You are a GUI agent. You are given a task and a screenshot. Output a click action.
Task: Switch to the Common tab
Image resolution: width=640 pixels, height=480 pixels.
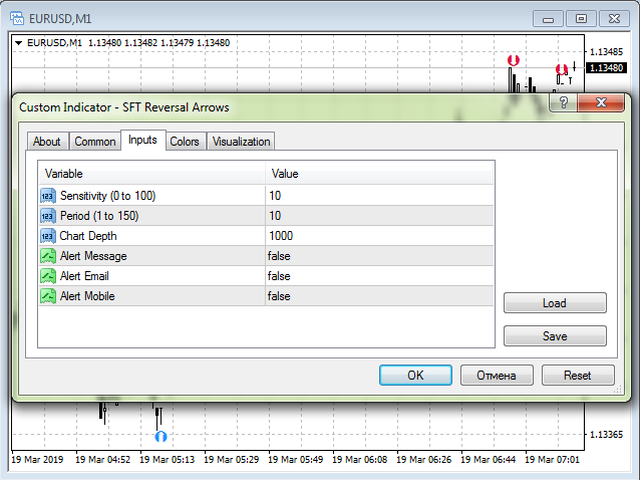(x=95, y=142)
